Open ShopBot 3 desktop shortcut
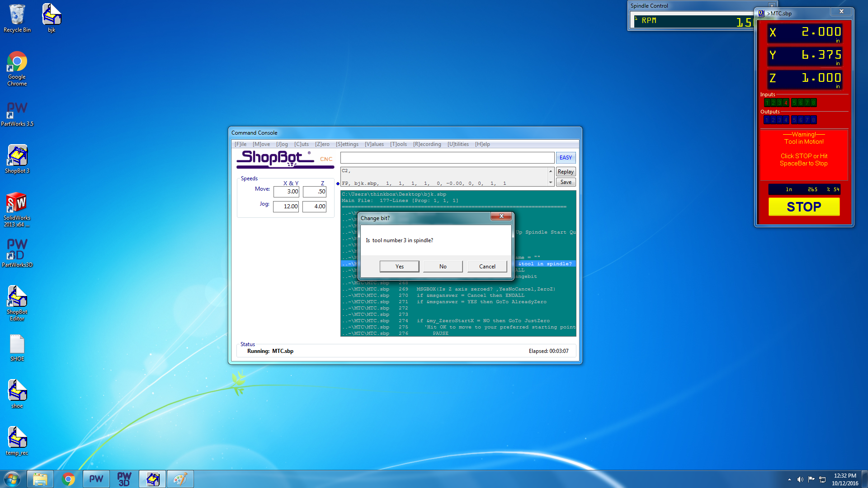The height and width of the screenshot is (488, 868). click(17, 159)
